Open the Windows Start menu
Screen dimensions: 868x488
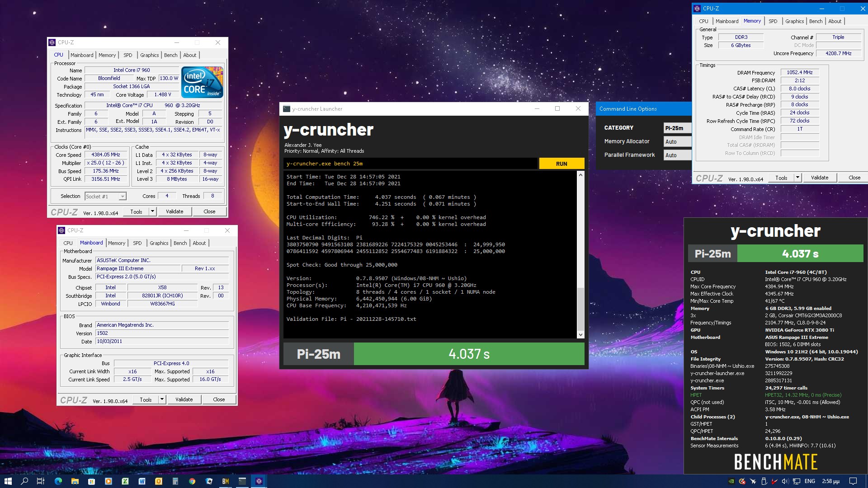(8, 481)
